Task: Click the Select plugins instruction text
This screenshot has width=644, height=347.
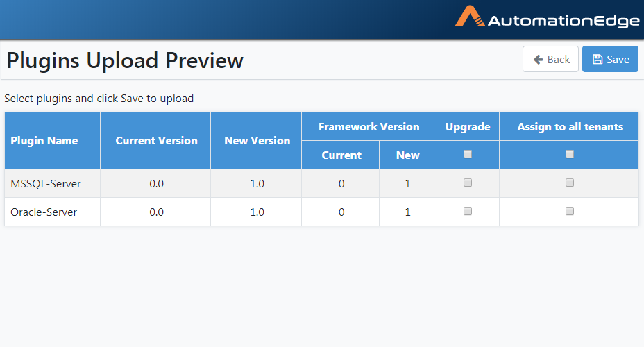Action: (x=99, y=99)
